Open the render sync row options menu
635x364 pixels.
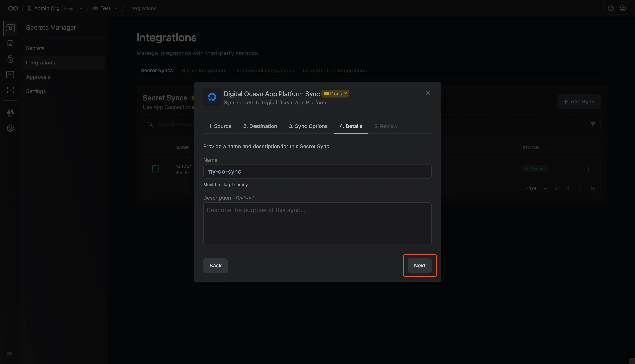[589, 168]
